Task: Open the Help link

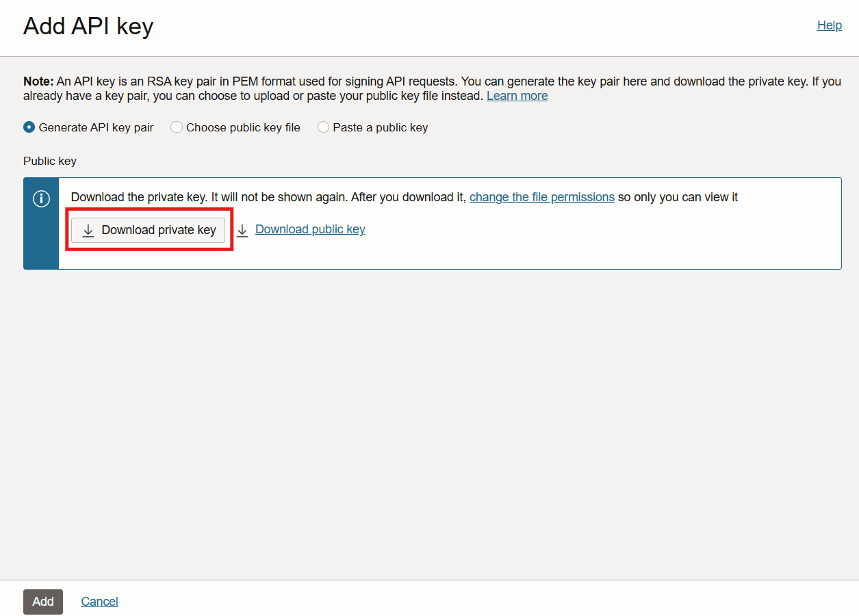Action: click(829, 25)
